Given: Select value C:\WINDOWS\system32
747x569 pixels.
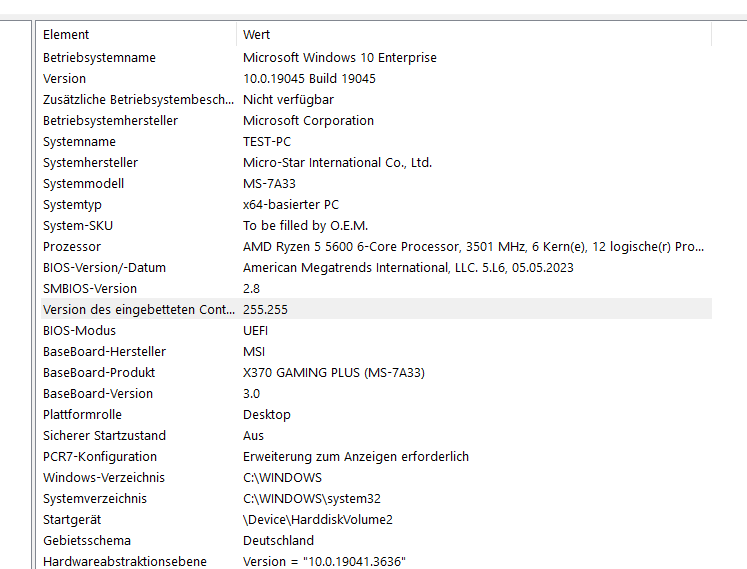Looking at the screenshot, I should point(312,498).
